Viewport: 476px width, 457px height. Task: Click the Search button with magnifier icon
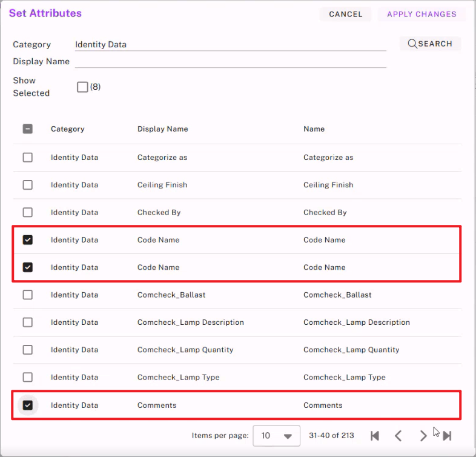430,44
